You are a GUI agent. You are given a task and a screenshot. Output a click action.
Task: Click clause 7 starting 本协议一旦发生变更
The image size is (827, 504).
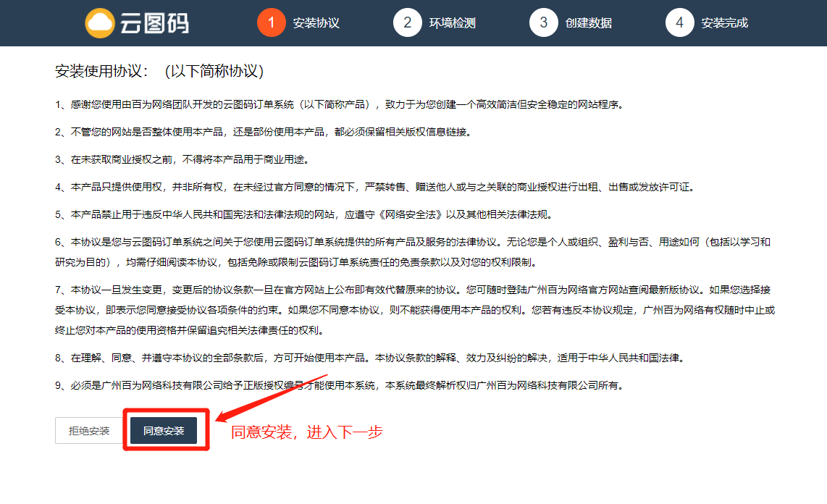point(415,310)
